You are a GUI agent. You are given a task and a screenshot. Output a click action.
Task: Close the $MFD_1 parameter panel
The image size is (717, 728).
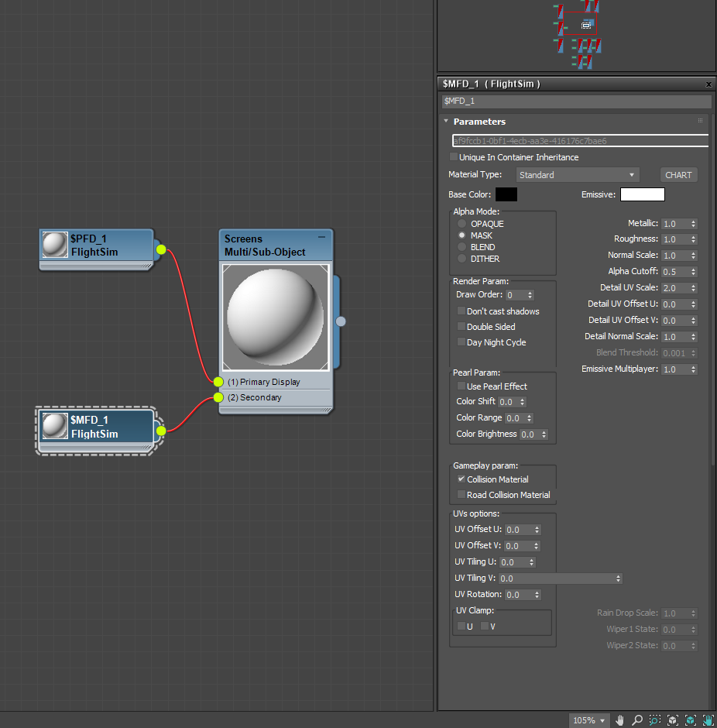pos(708,84)
